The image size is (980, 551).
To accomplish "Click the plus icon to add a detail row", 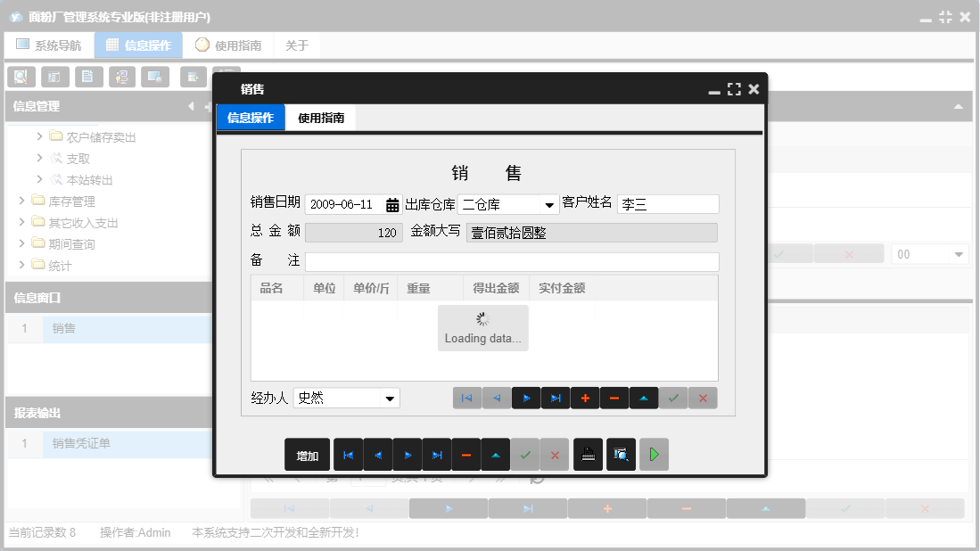I will [585, 398].
